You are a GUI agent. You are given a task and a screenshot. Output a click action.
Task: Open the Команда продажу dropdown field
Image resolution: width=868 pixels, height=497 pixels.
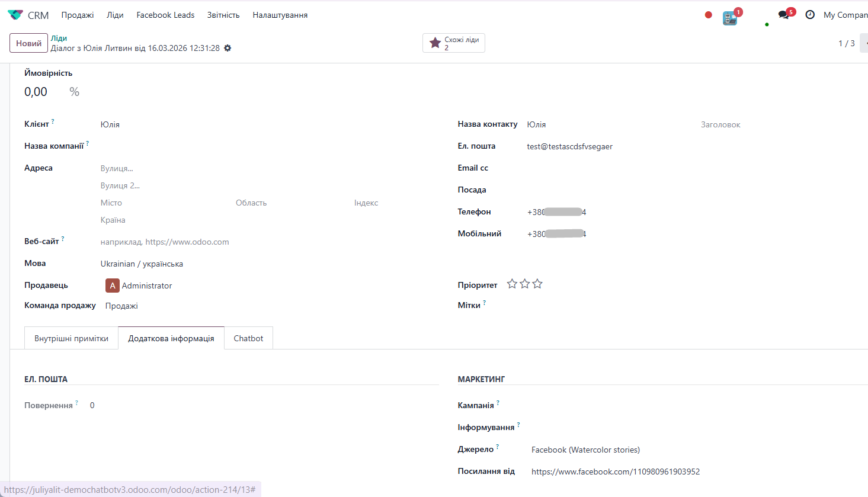tap(237, 306)
